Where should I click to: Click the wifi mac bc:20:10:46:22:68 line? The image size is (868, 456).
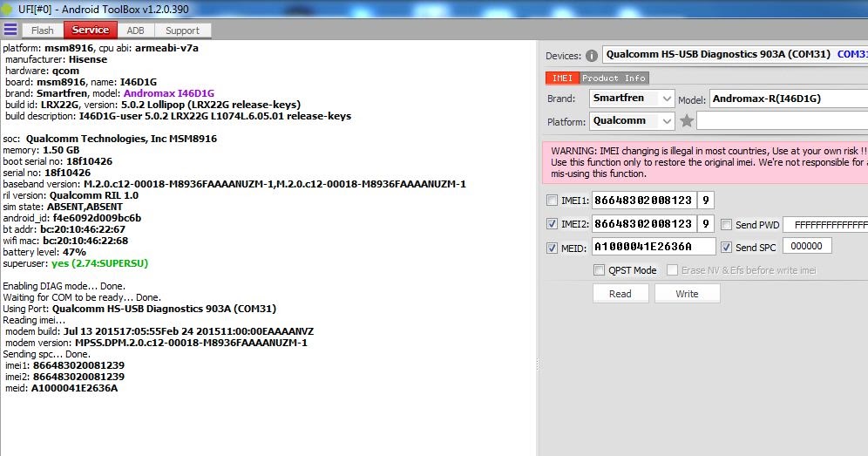[x=66, y=241]
